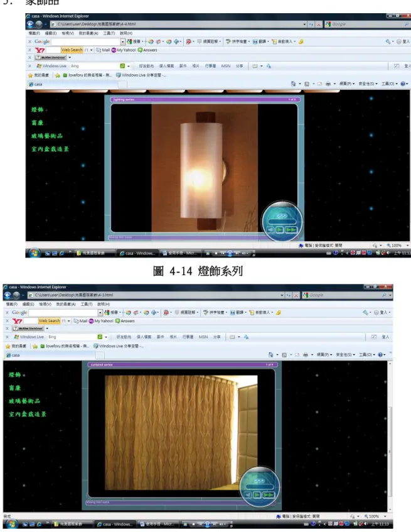The width and height of the screenshot is (411, 532).
Task: Click the Answers icon in the curtain page browser
Action: 117,321
